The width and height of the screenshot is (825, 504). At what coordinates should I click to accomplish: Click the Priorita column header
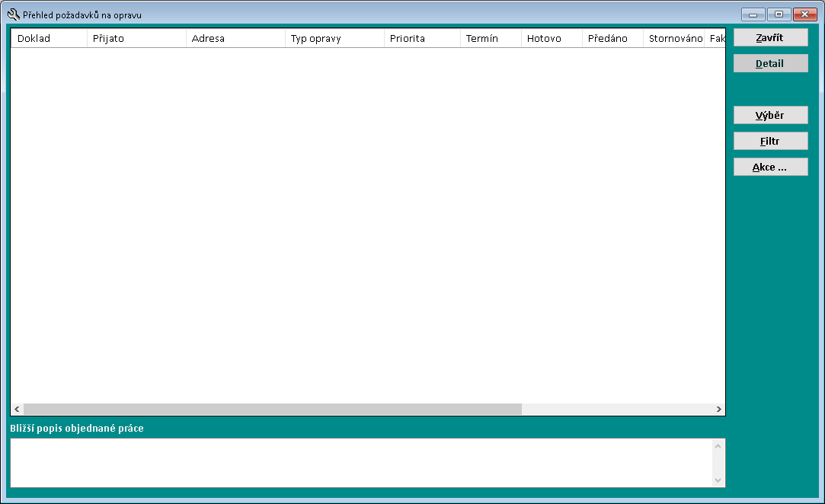(x=422, y=39)
